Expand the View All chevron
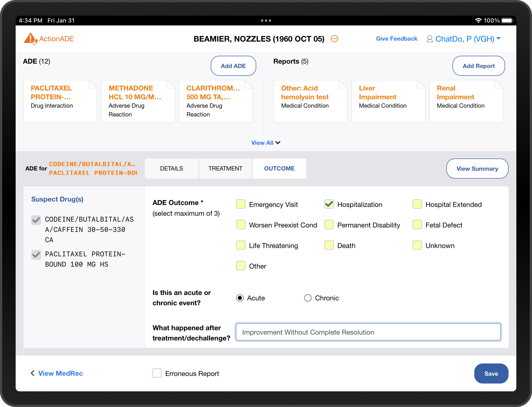Screen dimensions: 532x407 (x=278, y=143)
